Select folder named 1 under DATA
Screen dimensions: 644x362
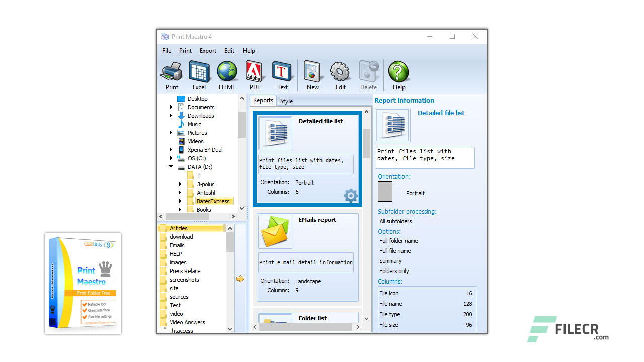point(199,175)
